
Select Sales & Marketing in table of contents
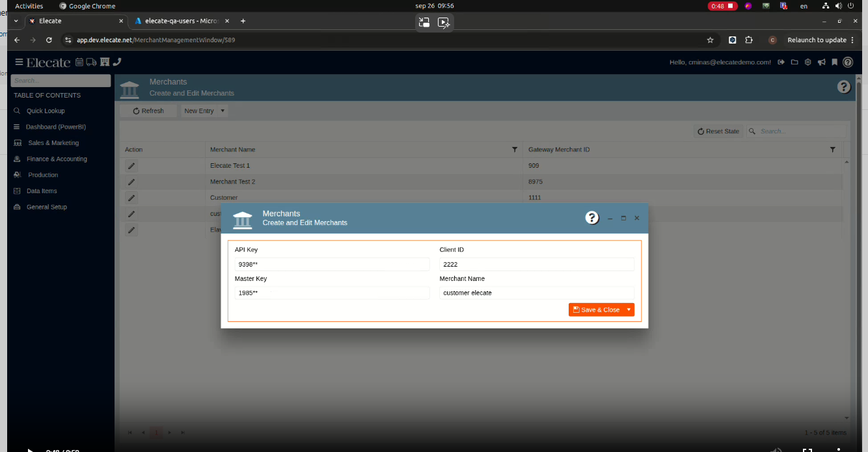(53, 143)
